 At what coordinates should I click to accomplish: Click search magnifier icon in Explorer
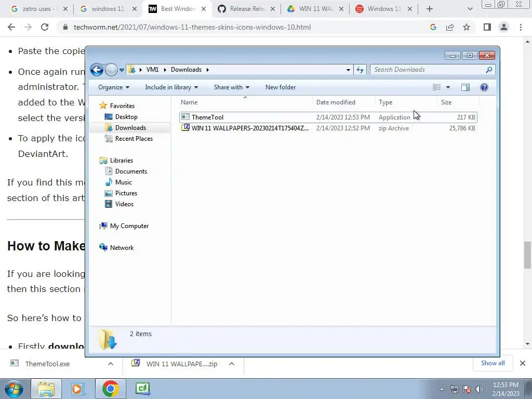[x=489, y=70]
